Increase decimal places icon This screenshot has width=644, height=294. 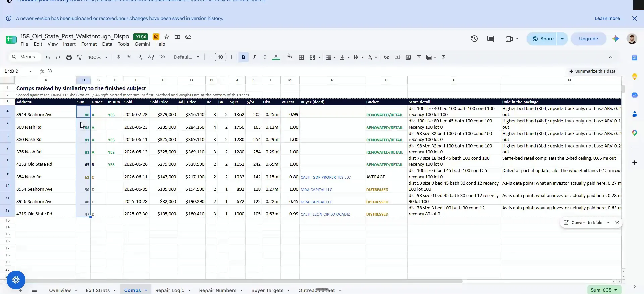point(151,57)
